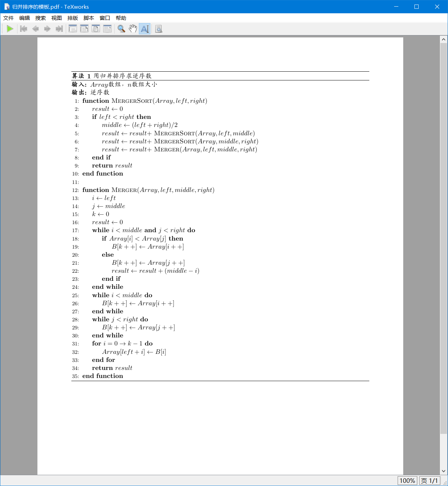The height and width of the screenshot is (486, 448).
Task: Click line 1 'function MergerSort'
Action: [145, 101]
